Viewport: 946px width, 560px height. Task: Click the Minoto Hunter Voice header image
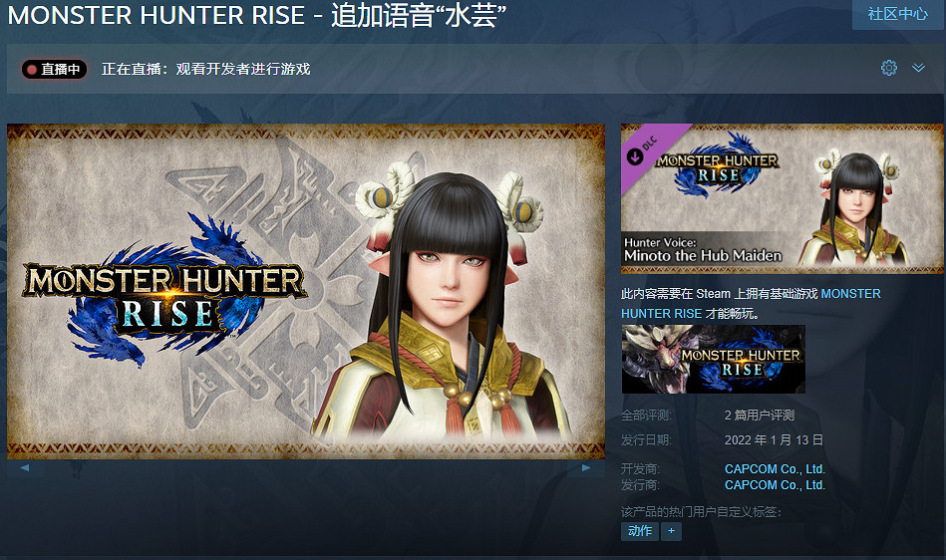pos(782,198)
